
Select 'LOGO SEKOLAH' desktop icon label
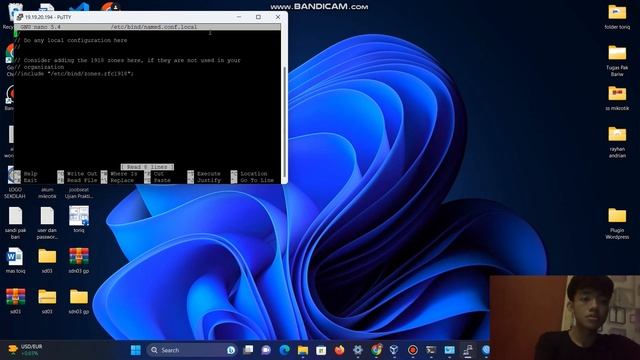[15, 193]
